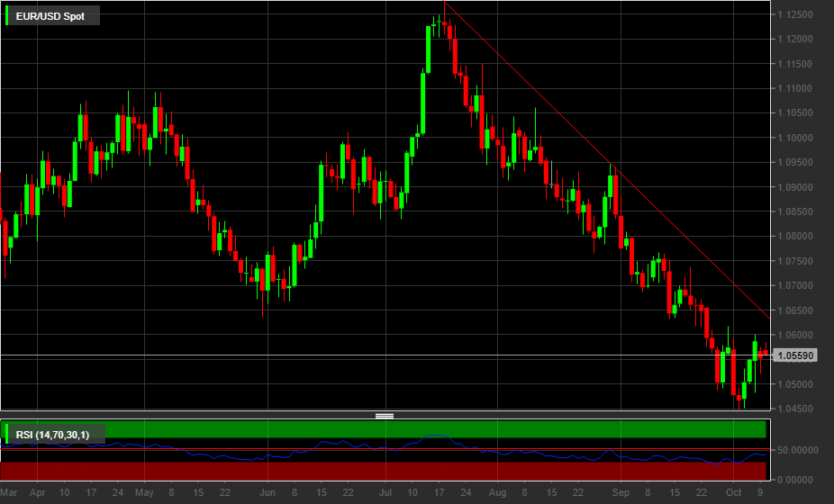Click the Jun date axis label

click(267, 492)
